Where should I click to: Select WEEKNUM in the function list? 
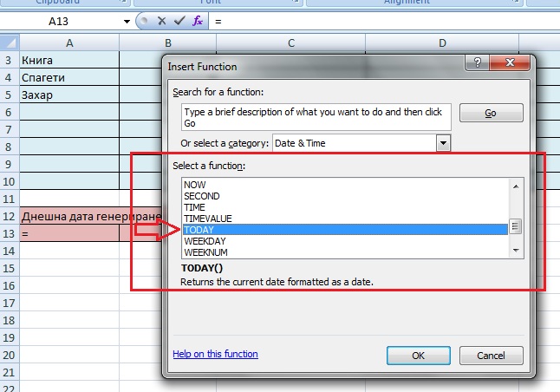[x=345, y=252]
